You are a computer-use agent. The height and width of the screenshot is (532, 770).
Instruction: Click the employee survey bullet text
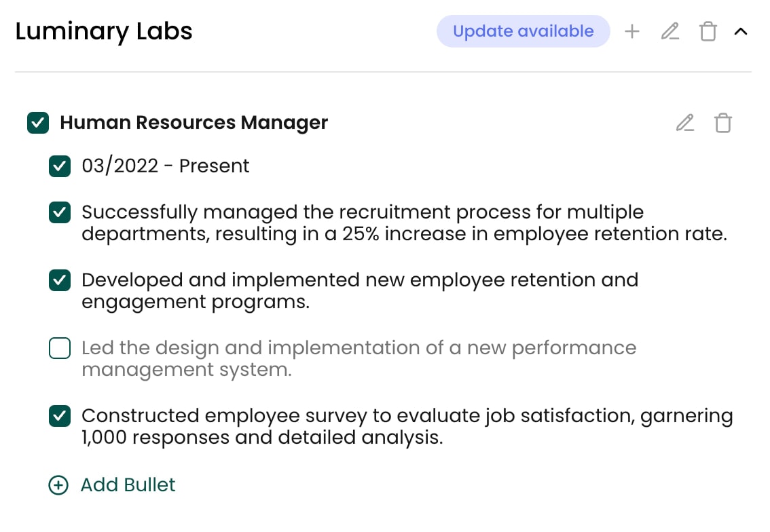coord(407,427)
